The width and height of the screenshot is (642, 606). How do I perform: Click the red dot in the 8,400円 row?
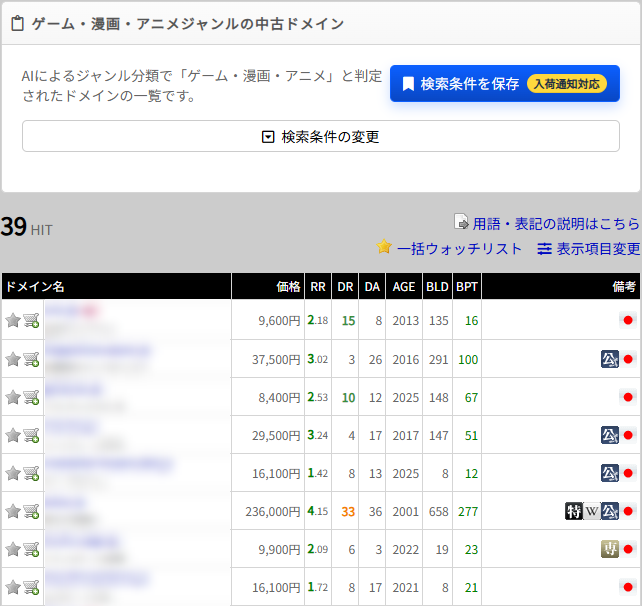click(x=628, y=397)
